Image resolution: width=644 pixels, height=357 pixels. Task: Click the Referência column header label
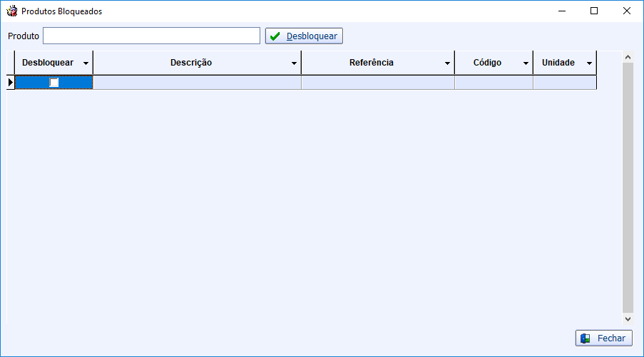371,63
